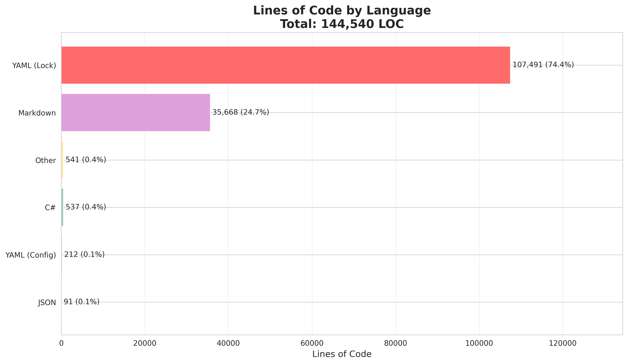Click the purple Markdown bar
This screenshot has height=364, width=628.
point(136,112)
